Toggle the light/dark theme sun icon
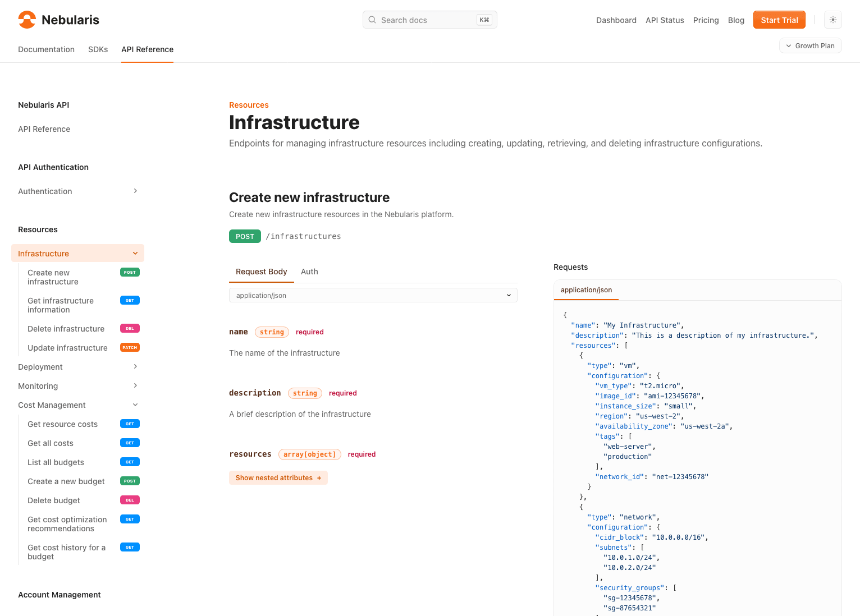This screenshot has width=860, height=616. 833,20
